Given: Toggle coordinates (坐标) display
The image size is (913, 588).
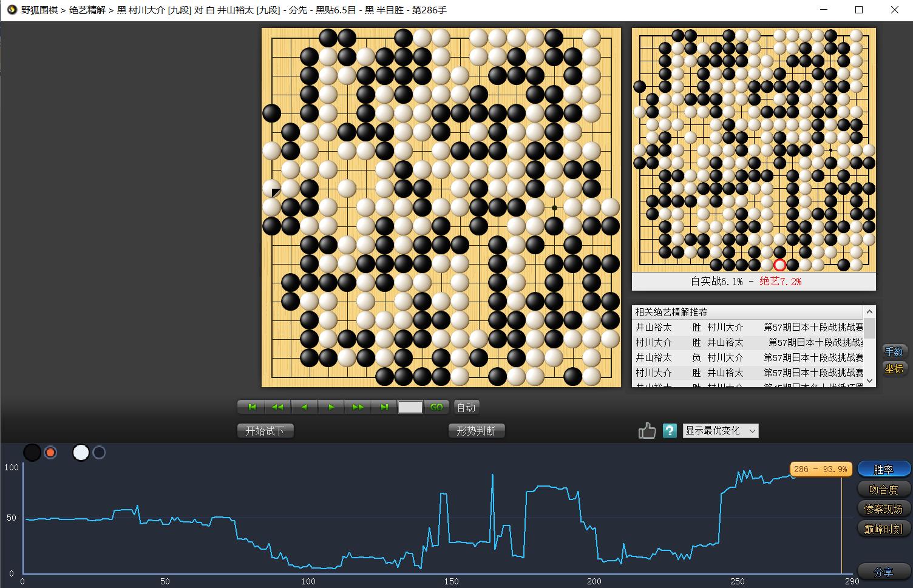Looking at the screenshot, I should (894, 368).
